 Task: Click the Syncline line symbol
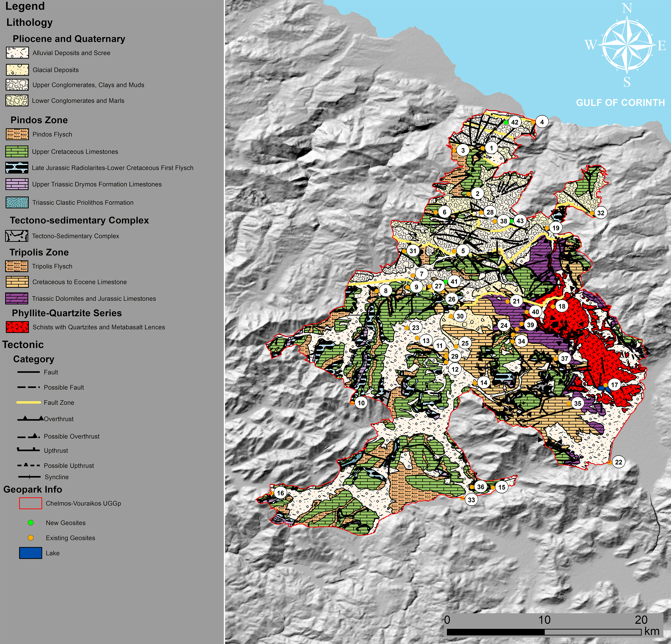click(x=29, y=477)
